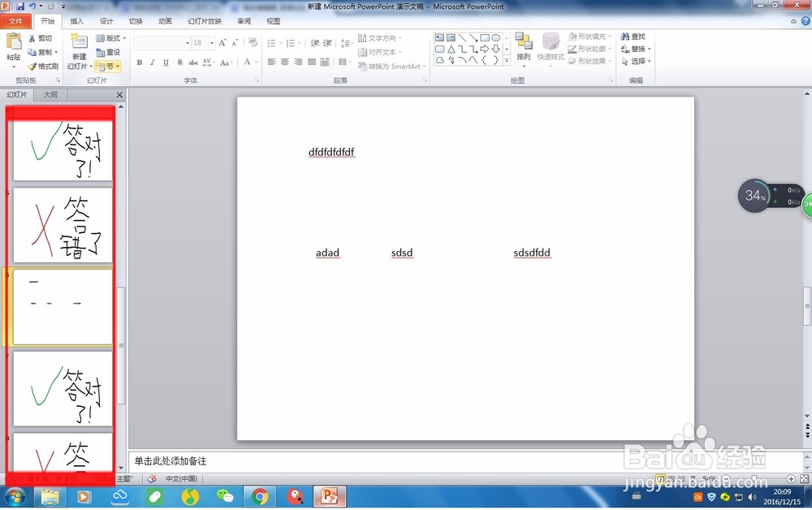Select the second slide thumbnail showing 答错了

(x=63, y=225)
